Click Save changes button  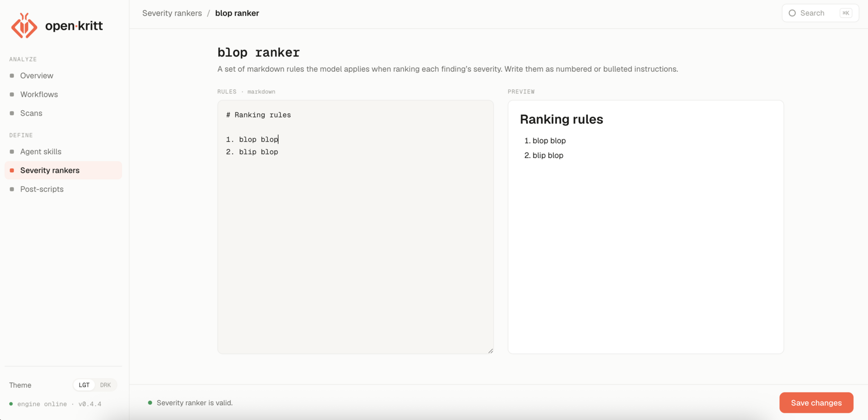pyautogui.click(x=816, y=403)
